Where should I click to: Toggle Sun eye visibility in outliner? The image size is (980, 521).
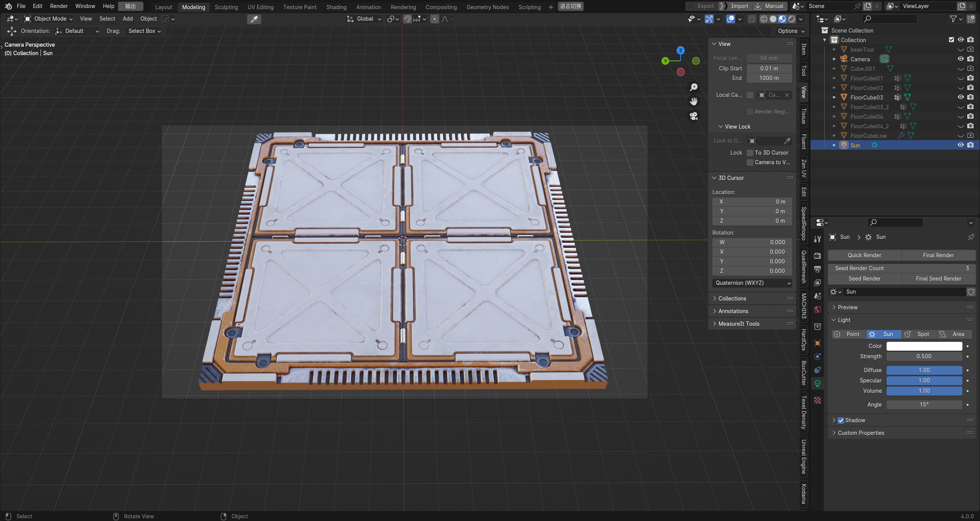tap(960, 145)
